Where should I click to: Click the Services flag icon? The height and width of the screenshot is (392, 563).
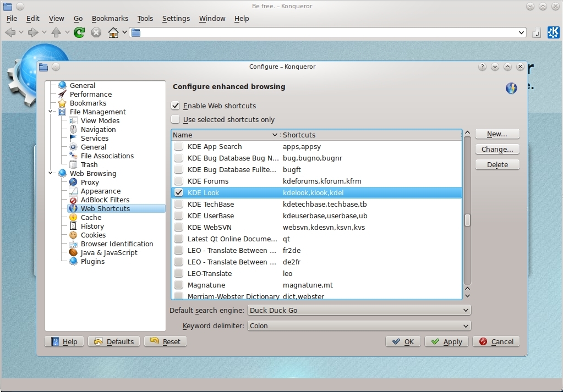coord(73,139)
